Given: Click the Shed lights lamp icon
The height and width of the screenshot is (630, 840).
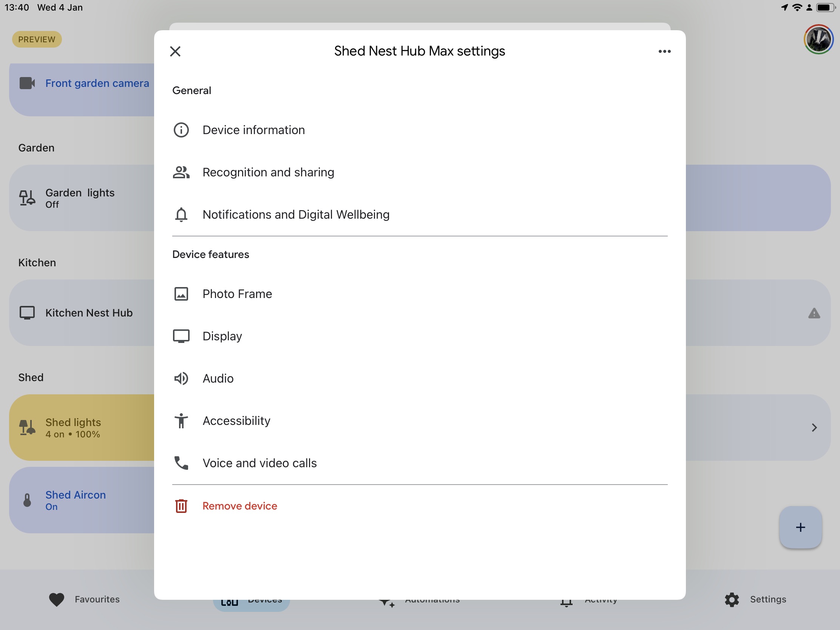Looking at the screenshot, I should coord(27,428).
